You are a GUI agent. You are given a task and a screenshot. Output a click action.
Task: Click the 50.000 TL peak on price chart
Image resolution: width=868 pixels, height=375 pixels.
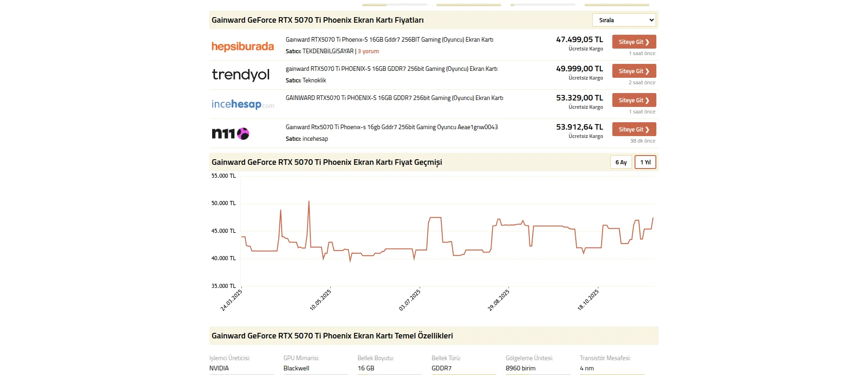[309, 201]
